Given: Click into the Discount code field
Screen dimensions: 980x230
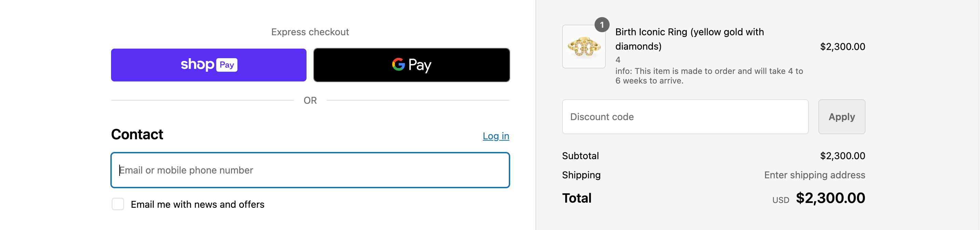Looking at the screenshot, I should tap(685, 117).
